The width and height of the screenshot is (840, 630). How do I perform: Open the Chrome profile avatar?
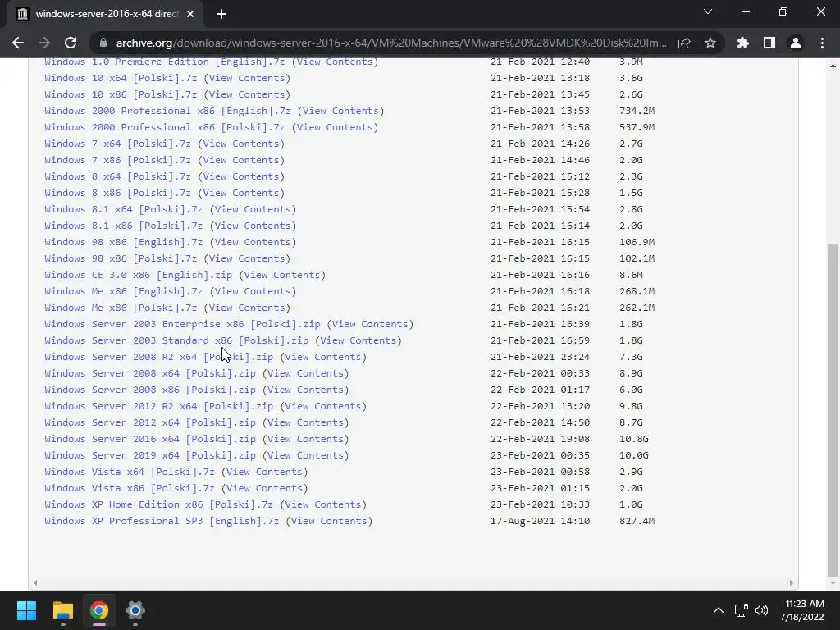[x=796, y=43]
